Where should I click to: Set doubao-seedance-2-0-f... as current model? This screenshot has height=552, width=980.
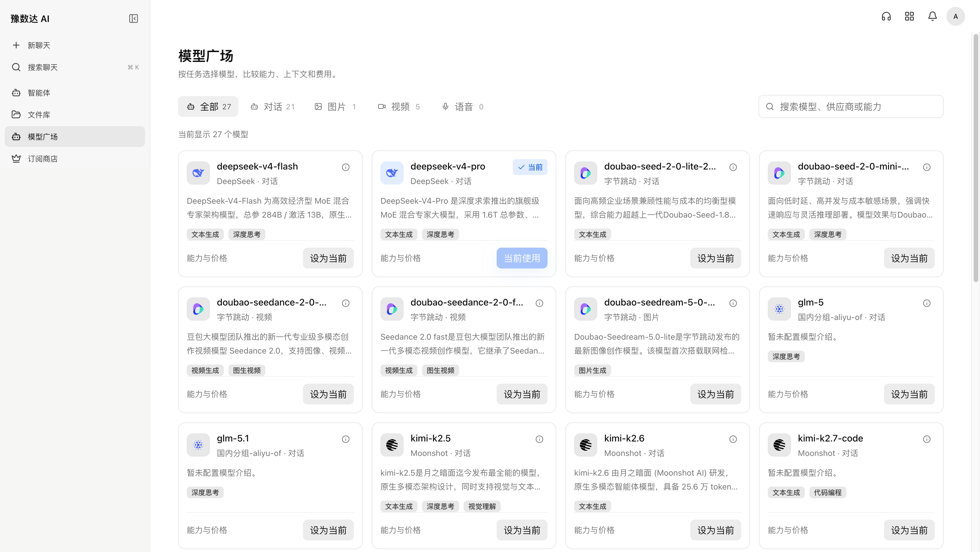[x=522, y=394]
